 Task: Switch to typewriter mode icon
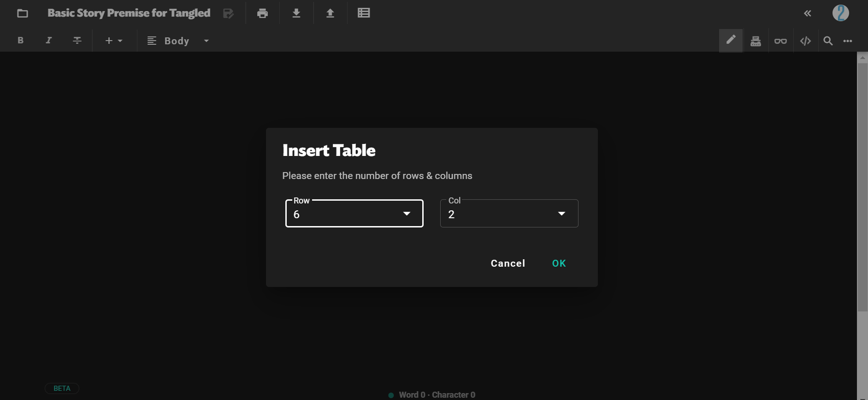756,41
